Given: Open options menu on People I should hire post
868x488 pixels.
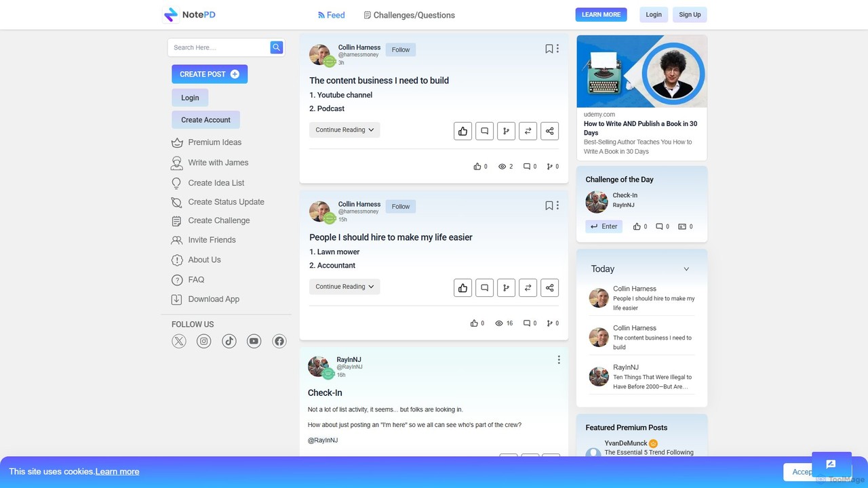Looking at the screenshot, I should point(557,205).
